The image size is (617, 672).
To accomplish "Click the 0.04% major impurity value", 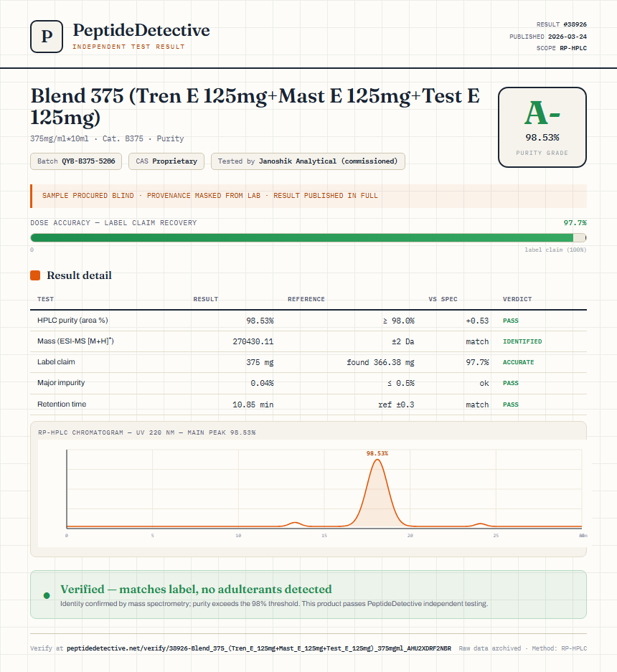I will click(x=262, y=383).
